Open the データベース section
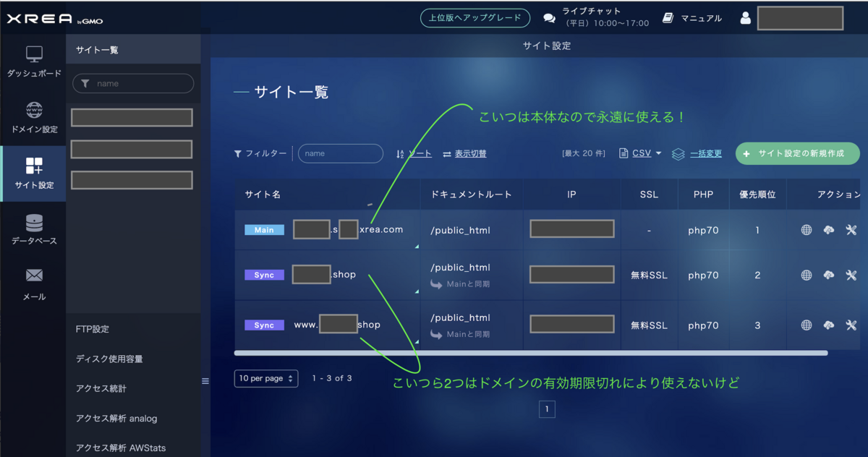The height and width of the screenshot is (457, 868). [x=33, y=231]
